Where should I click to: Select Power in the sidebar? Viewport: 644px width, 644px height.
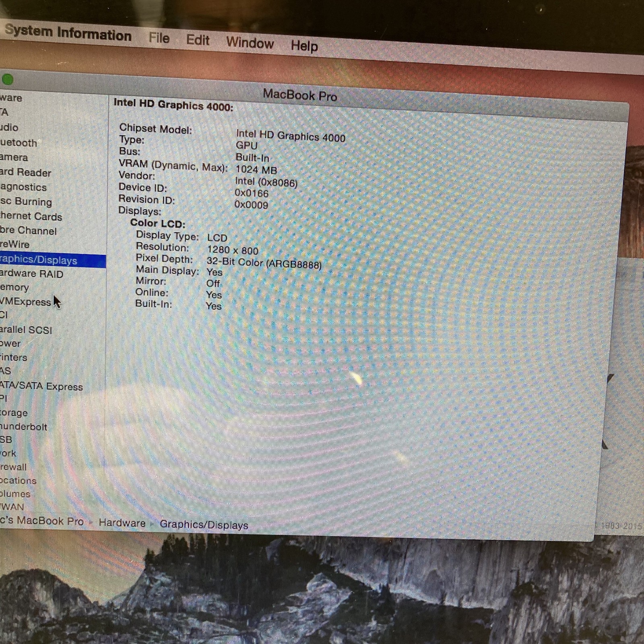(10, 344)
